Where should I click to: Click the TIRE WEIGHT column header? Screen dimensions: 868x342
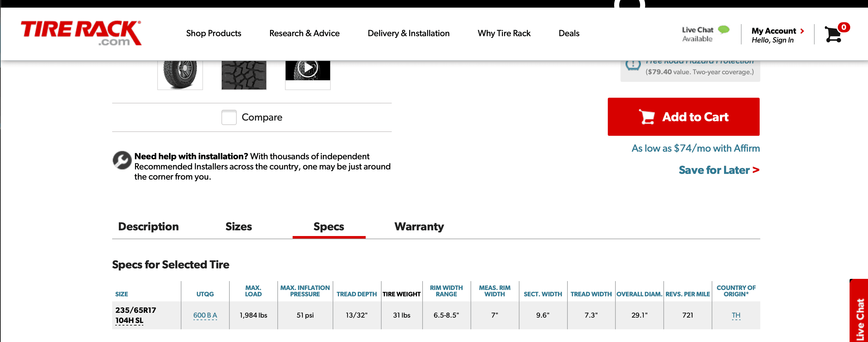(x=401, y=294)
